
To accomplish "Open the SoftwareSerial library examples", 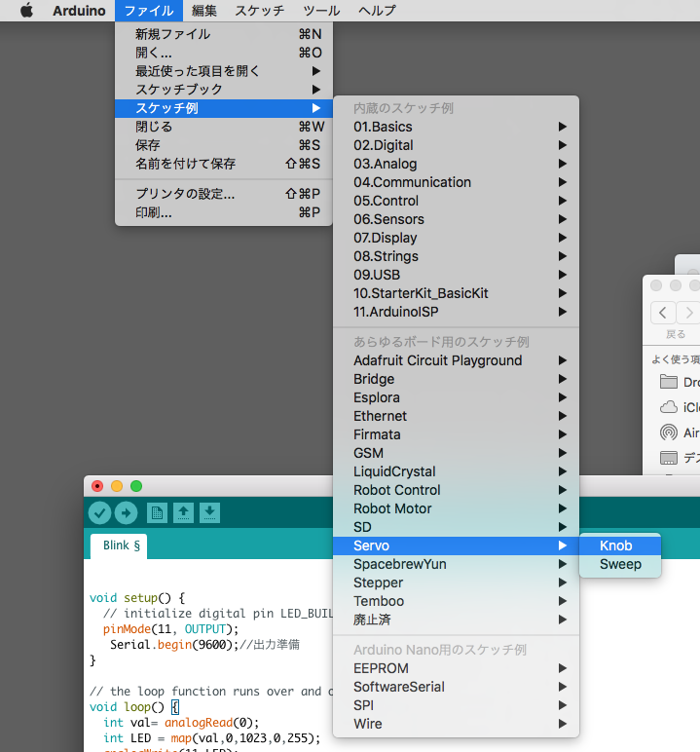I will pyautogui.click(x=456, y=687).
